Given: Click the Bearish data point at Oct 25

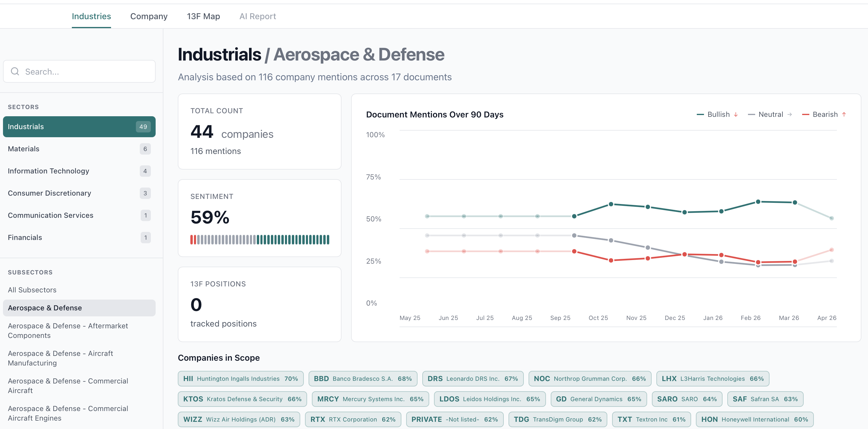Looking at the screenshot, I should [x=611, y=260].
